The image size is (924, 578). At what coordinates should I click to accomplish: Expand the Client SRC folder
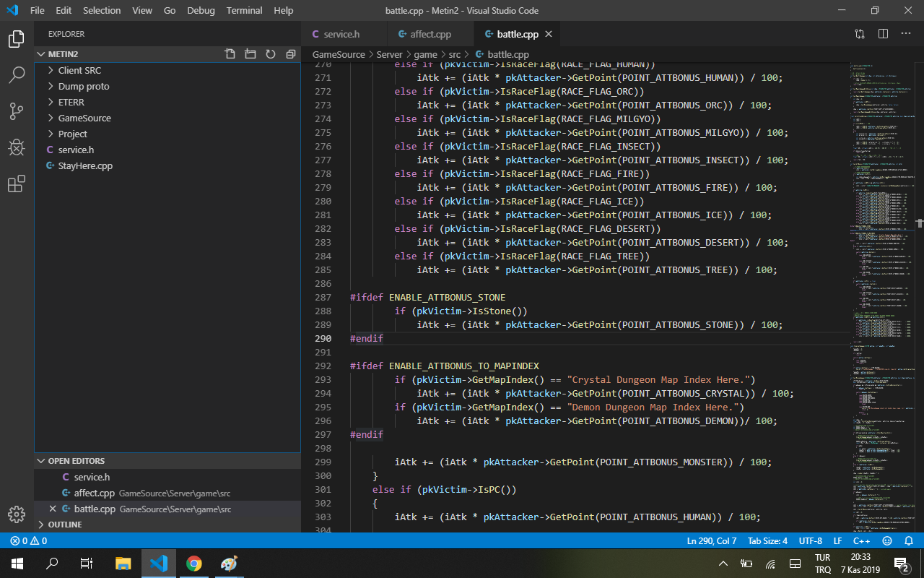tap(79, 70)
